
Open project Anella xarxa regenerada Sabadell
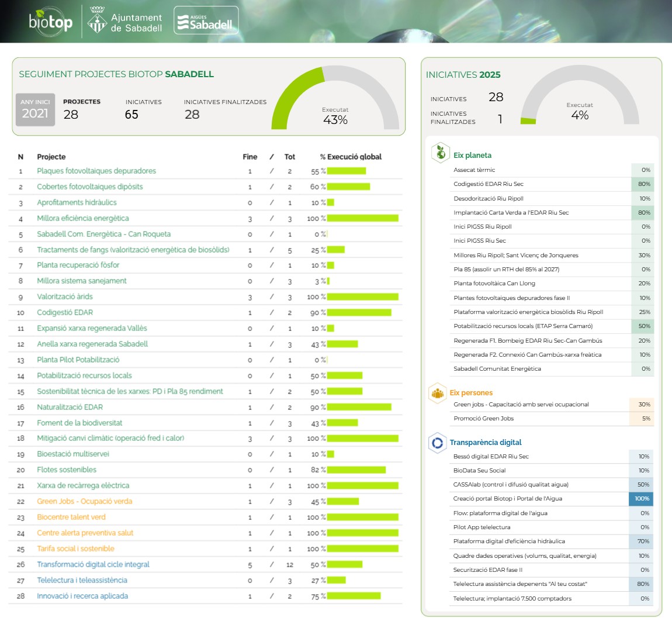[x=92, y=344]
